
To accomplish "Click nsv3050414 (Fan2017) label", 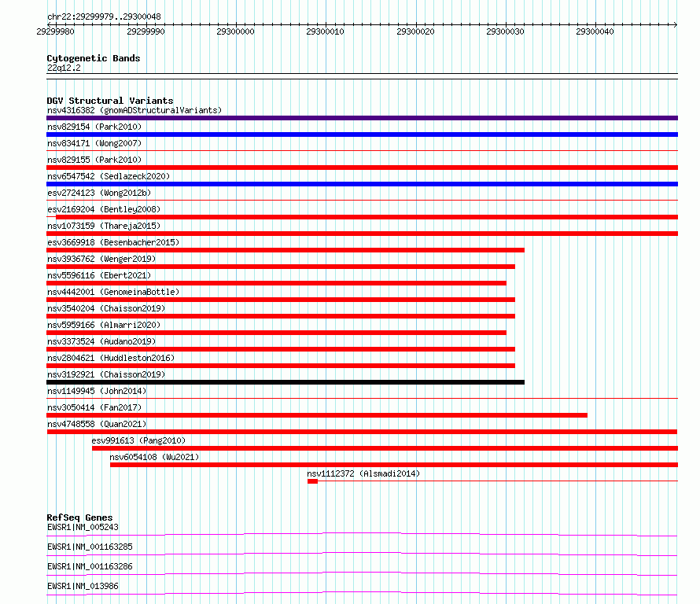I will (94, 407).
